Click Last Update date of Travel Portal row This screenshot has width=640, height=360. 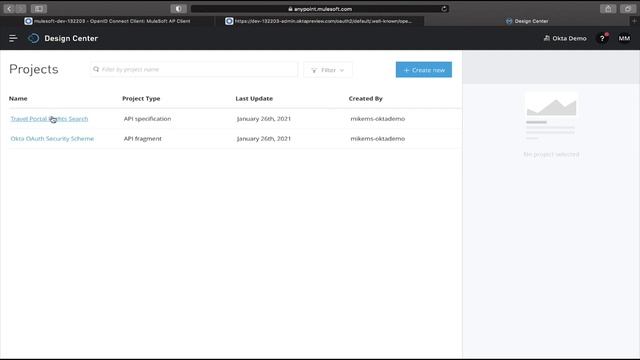(264, 119)
